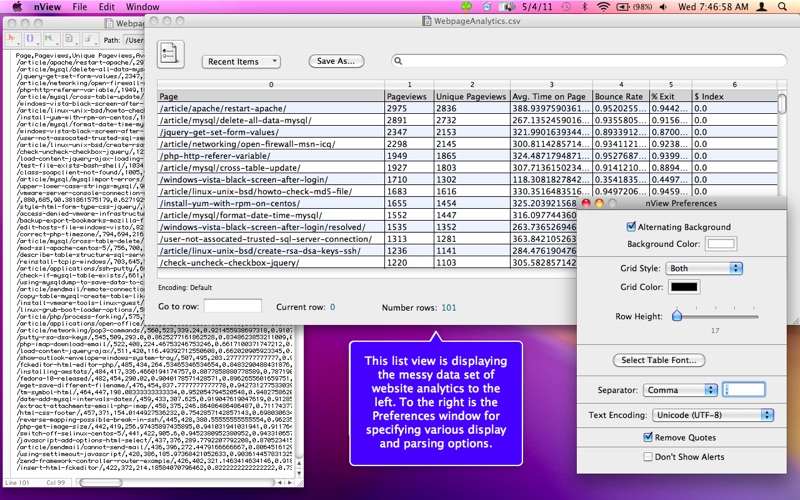Click the CSV file icon in nView title bar

(x=426, y=21)
